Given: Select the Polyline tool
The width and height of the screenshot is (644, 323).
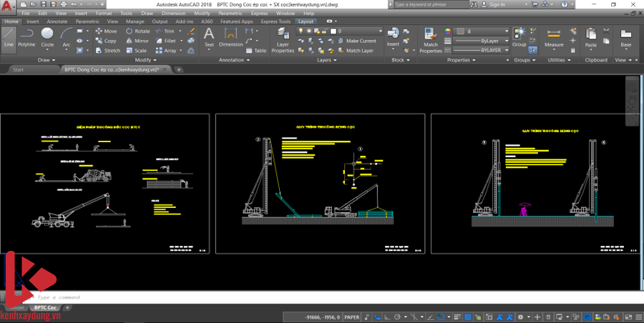Looking at the screenshot, I should tap(26, 37).
